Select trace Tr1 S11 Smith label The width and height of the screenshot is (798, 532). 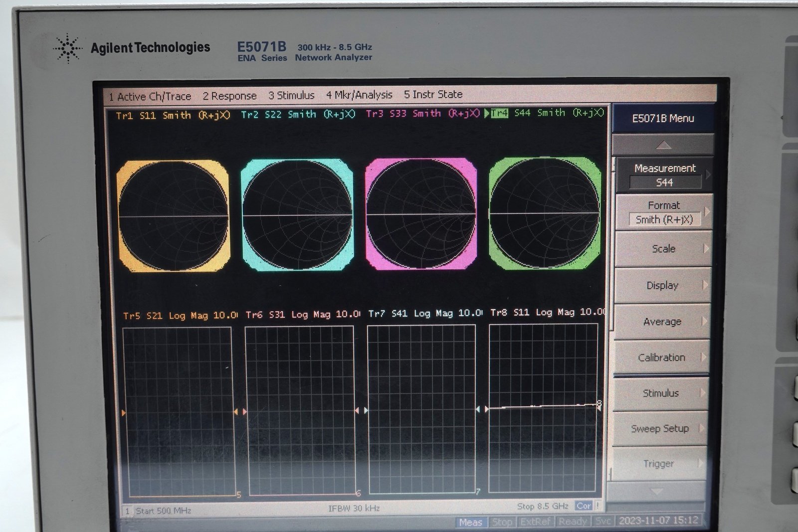coord(173,115)
